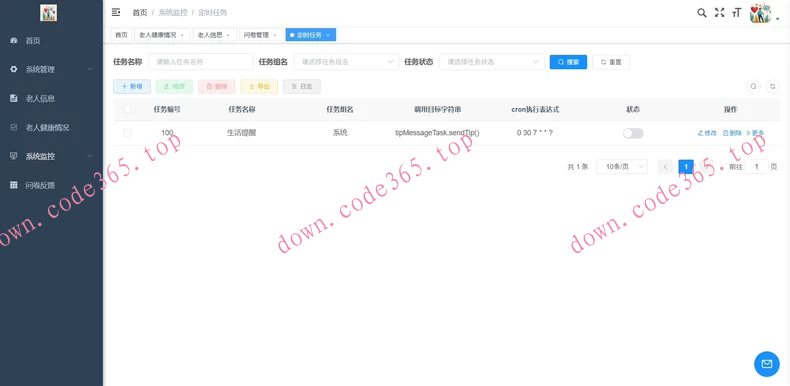Viewport: 790px width, 386px height.
Task: Click the 导出 button
Action: click(x=259, y=87)
